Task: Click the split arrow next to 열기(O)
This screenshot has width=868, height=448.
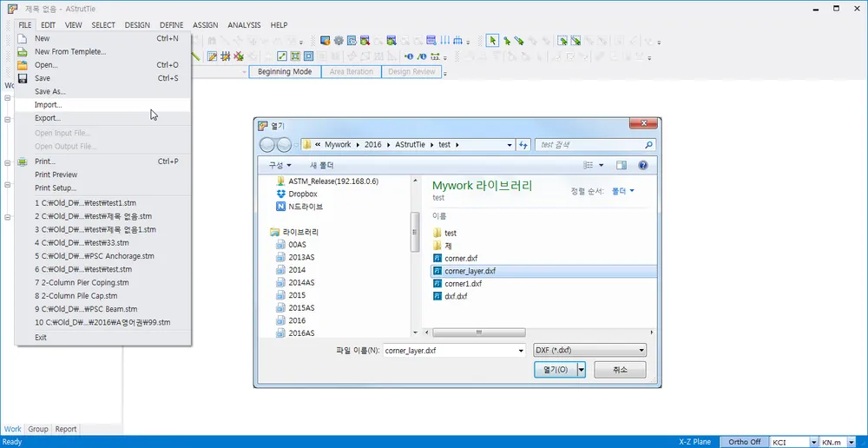Action: pos(582,369)
